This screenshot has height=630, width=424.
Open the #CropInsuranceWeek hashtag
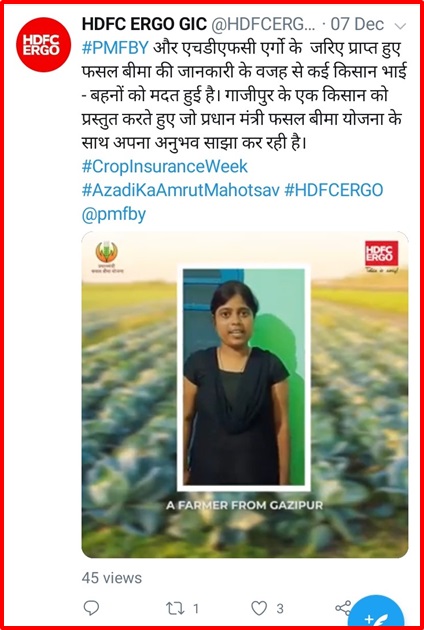pyautogui.click(x=165, y=167)
